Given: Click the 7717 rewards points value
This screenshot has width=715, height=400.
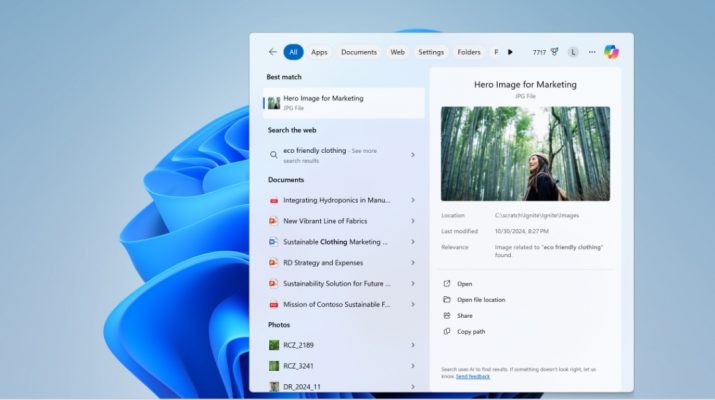Looking at the screenshot, I should tap(539, 52).
